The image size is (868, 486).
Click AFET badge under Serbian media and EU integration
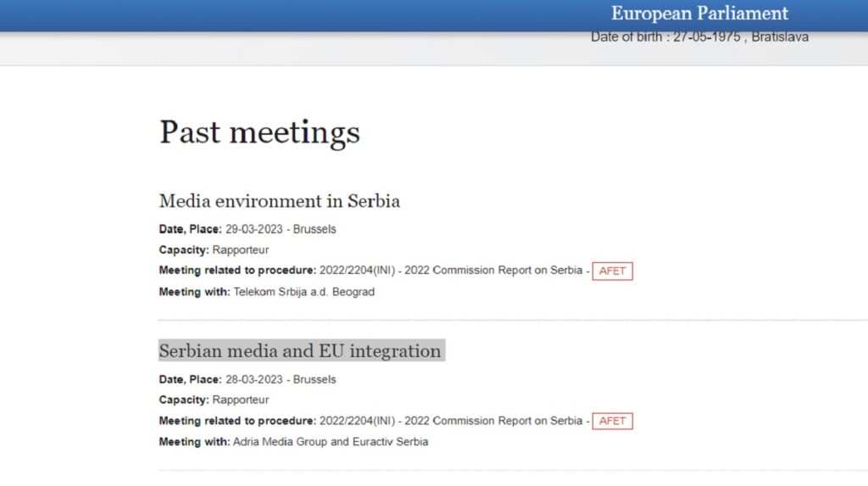coord(612,421)
